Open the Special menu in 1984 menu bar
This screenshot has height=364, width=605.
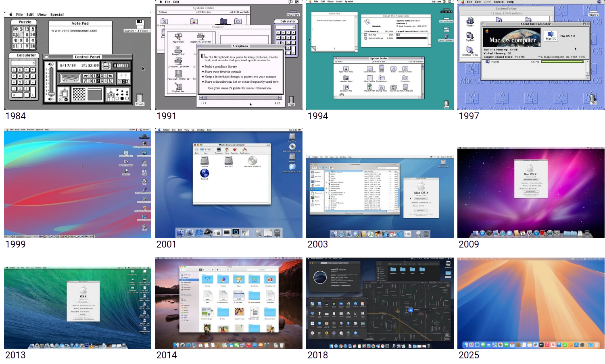(57, 15)
